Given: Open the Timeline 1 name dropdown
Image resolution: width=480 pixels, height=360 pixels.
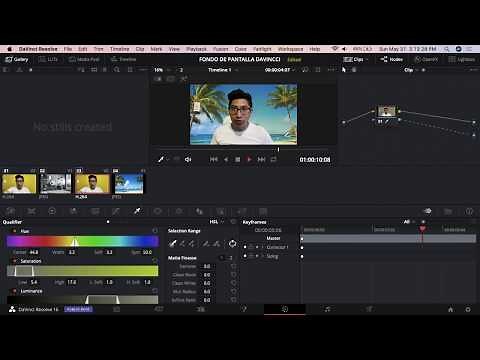Looking at the screenshot, I should click(x=223, y=70).
